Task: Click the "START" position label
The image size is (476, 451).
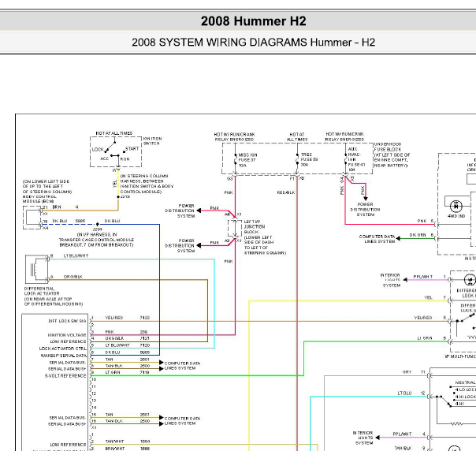Action: click(x=132, y=148)
